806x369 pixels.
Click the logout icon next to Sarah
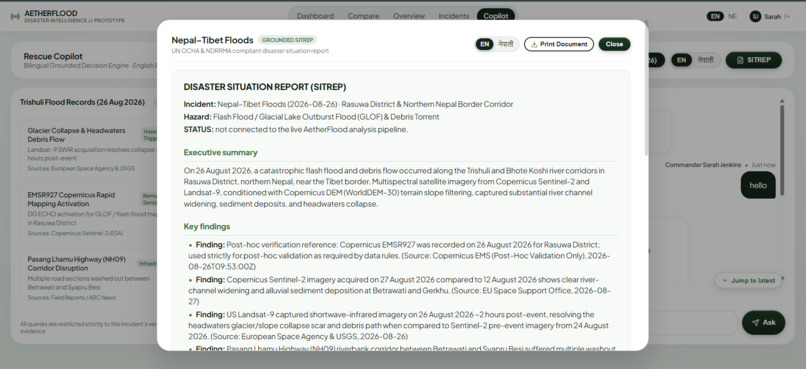click(787, 16)
